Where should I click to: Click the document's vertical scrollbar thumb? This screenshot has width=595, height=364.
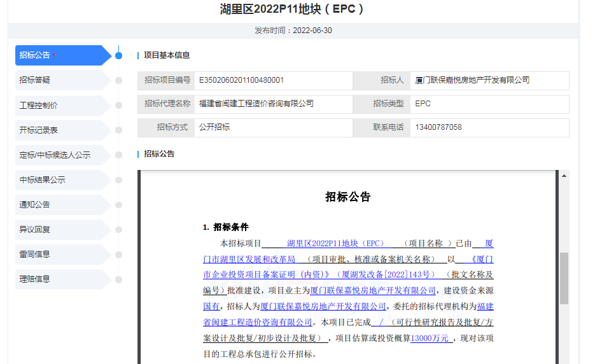coord(564,277)
